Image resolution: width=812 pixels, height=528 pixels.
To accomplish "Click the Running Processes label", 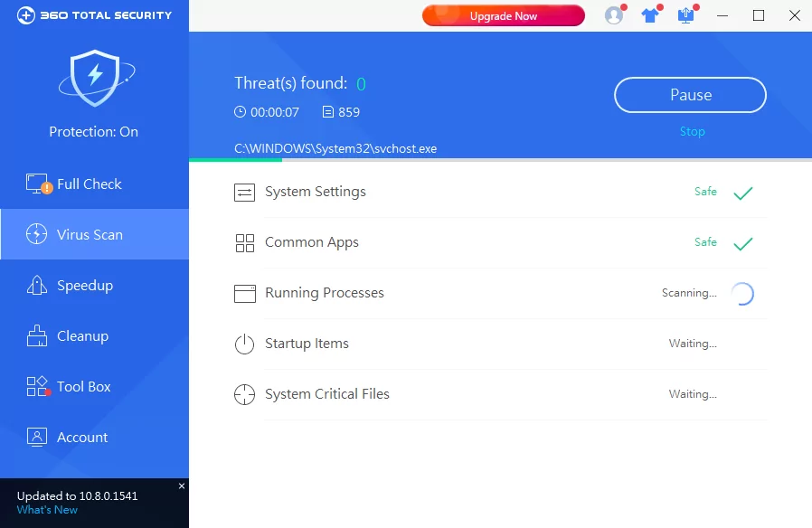I will point(325,292).
